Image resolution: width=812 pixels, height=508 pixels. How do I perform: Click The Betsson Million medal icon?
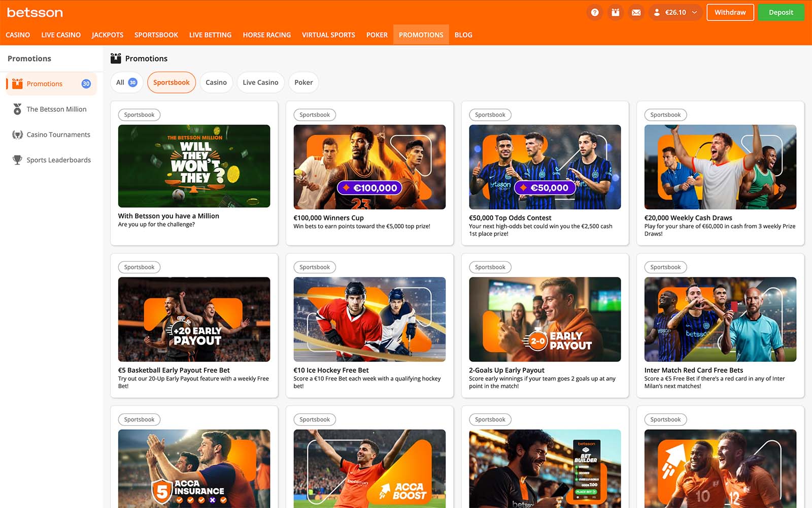pos(17,109)
